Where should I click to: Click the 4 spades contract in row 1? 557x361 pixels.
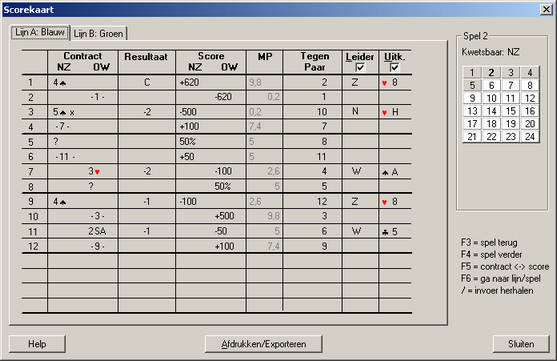tap(60, 82)
